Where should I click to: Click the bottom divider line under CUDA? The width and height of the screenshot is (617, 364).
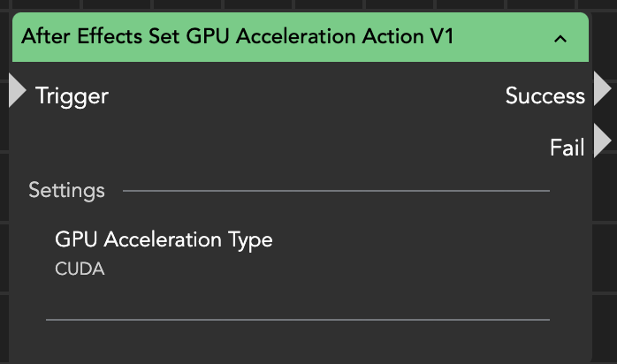pyautogui.click(x=297, y=319)
